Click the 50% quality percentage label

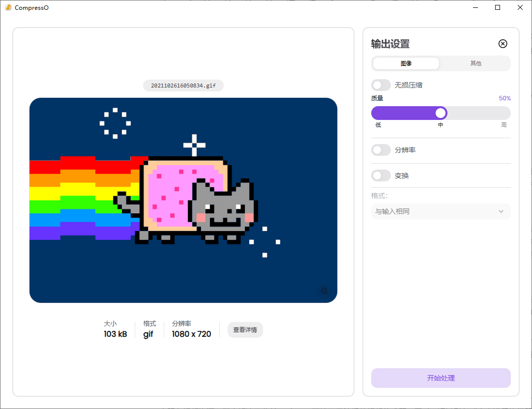(504, 98)
